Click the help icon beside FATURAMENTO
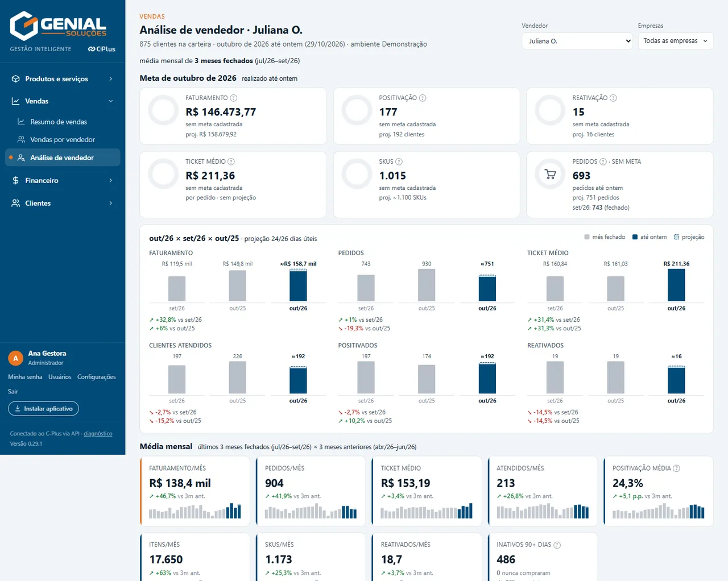The height and width of the screenshot is (581, 728). pos(234,98)
